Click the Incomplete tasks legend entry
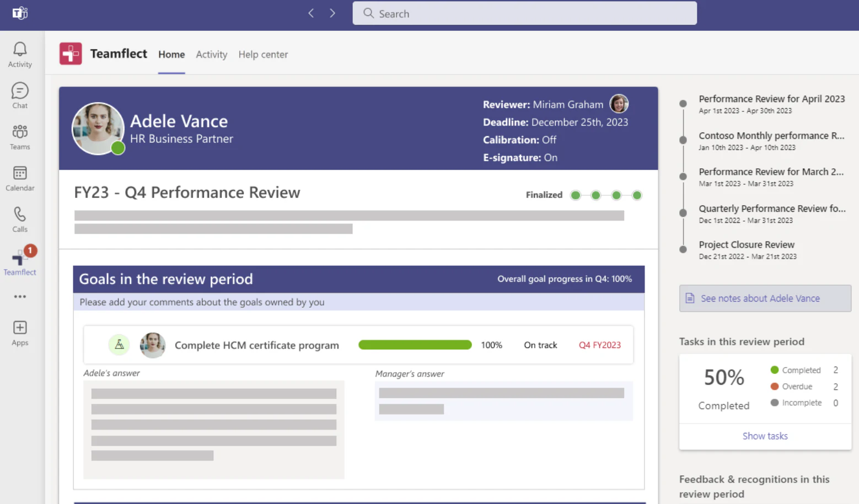The width and height of the screenshot is (859, 504). click(804, 403)
